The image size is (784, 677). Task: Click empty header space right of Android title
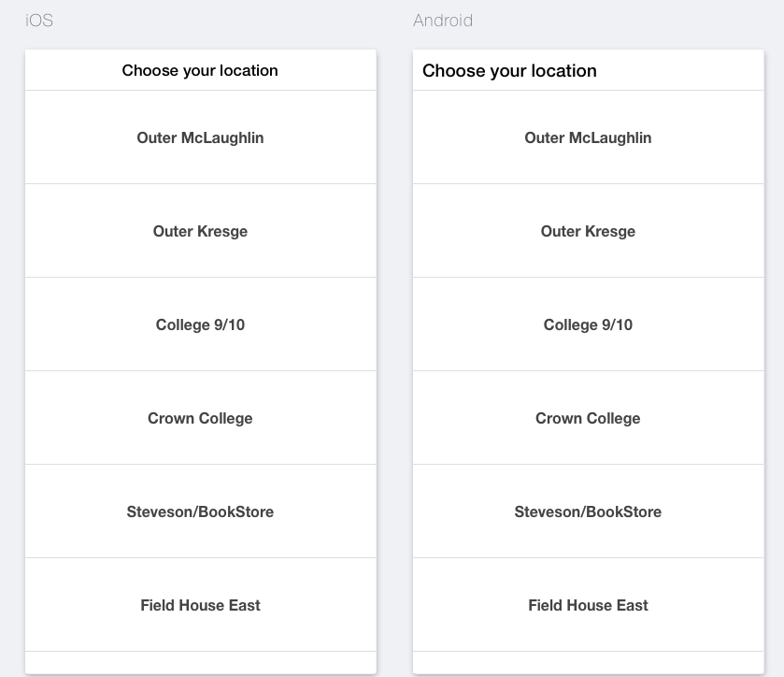[682, 71]
